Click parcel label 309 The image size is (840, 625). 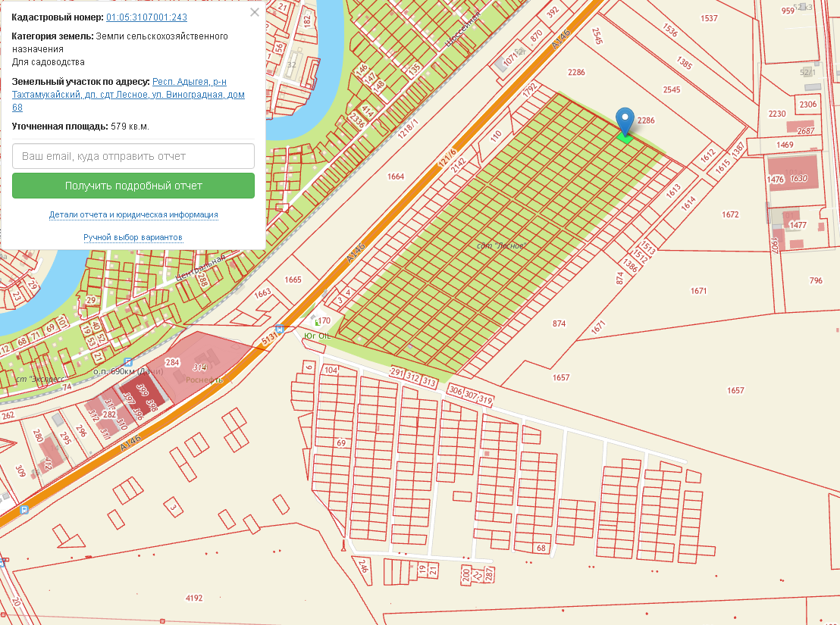coord(20,471)
